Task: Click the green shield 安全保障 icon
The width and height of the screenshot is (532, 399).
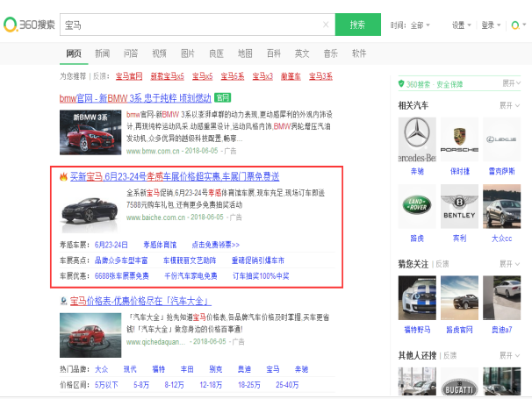Action: click(401, 83)
